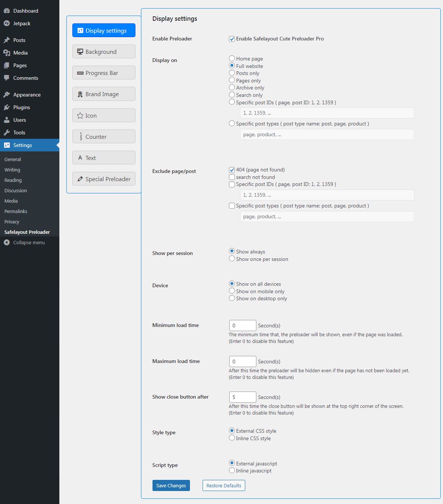Switch to the Background tab
443x504 pixels.
click(x=104, y=52)
